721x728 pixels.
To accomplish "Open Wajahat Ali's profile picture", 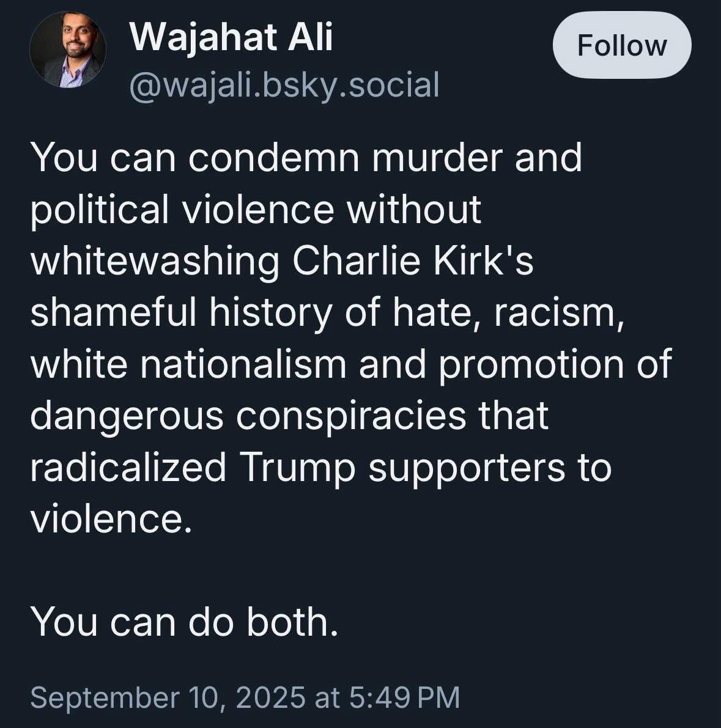I will click(68, 48).
